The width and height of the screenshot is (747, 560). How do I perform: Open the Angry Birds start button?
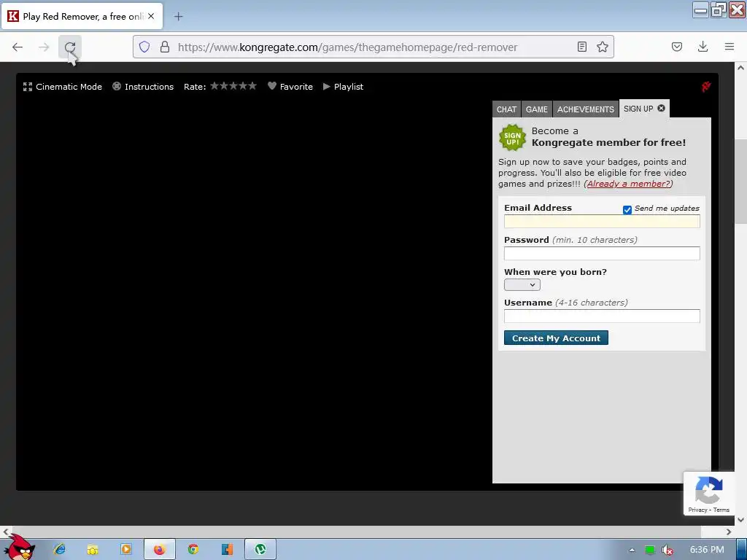20,547
